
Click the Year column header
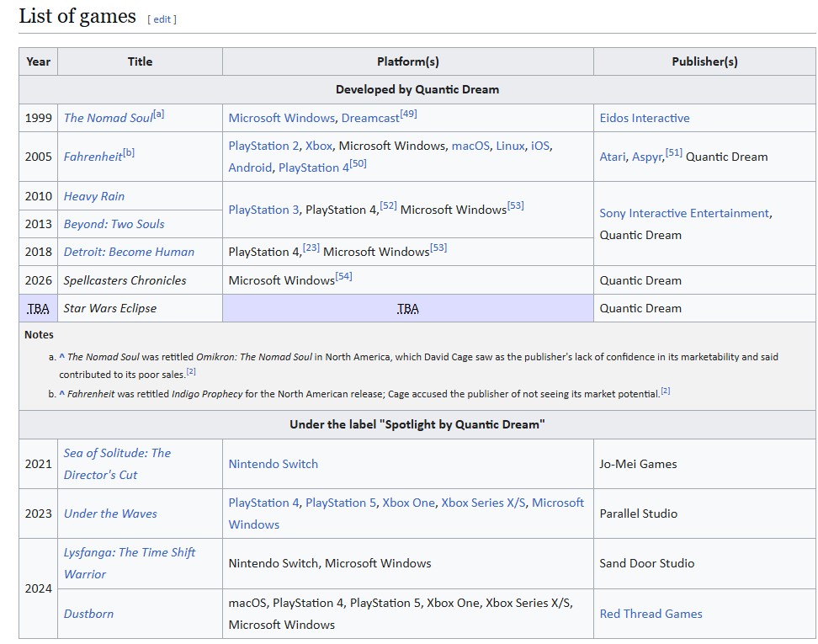[x=38, y=61]
